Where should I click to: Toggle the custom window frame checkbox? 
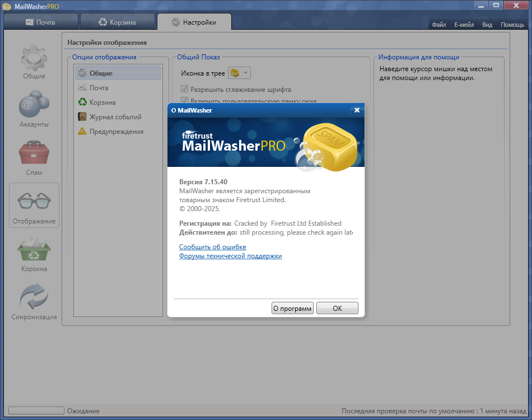tap(185, 100)
